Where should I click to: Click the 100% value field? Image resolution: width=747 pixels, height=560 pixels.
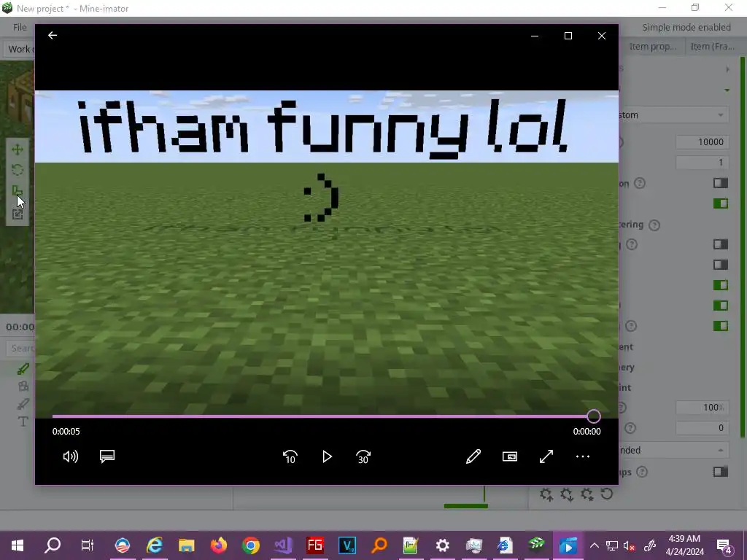(703, 408)
